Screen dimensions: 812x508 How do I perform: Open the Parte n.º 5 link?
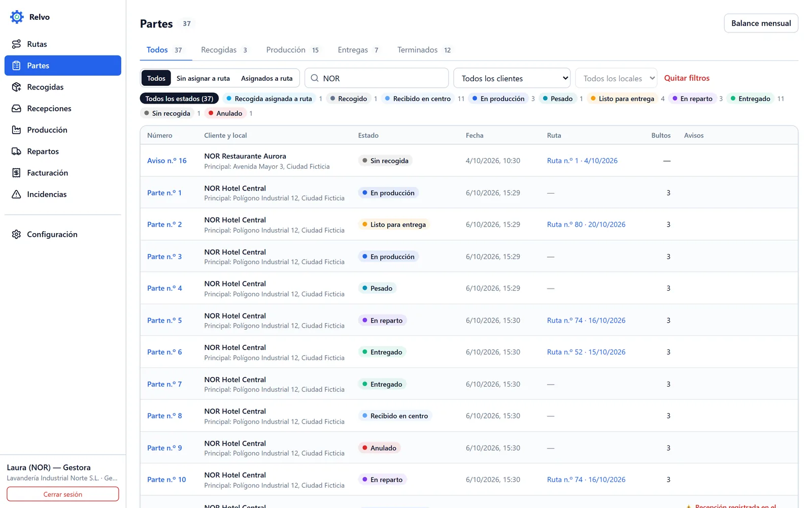164,321
